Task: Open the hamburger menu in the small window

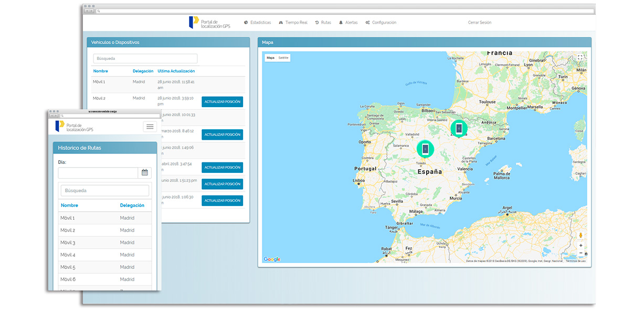Action: click(150, 127)
